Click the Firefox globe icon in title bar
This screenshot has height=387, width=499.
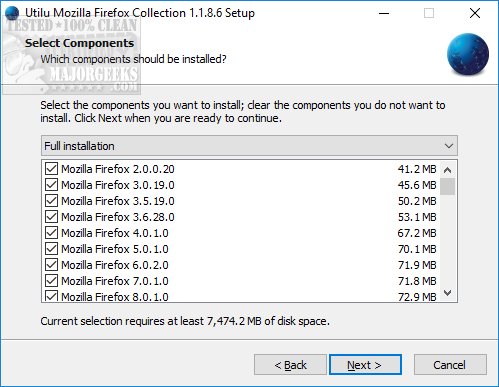point(12,13)
